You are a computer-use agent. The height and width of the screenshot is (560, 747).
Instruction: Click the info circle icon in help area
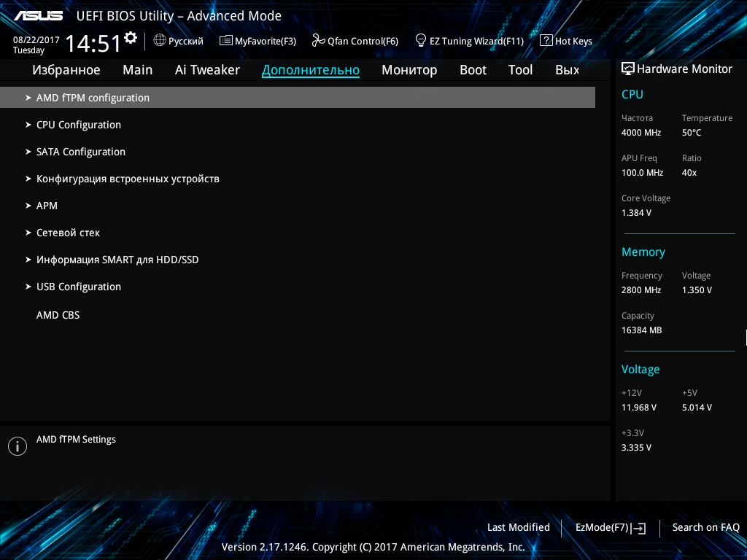(x=18, y=446)
